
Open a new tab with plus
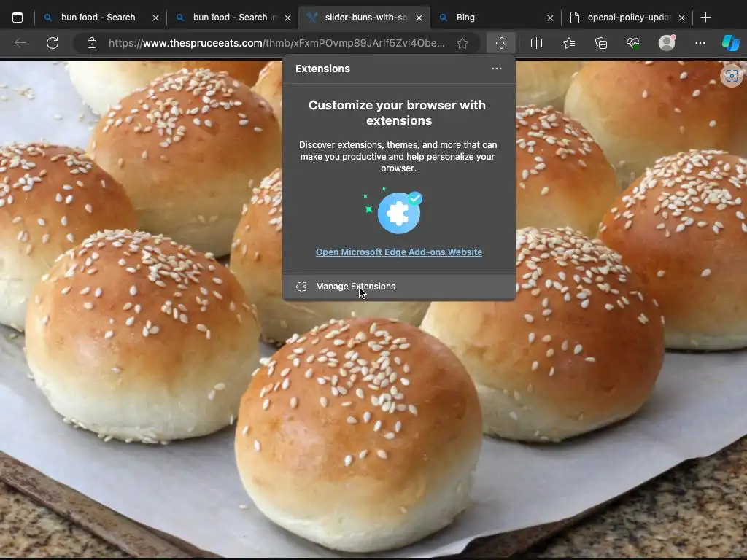click(x=705, y=17)
